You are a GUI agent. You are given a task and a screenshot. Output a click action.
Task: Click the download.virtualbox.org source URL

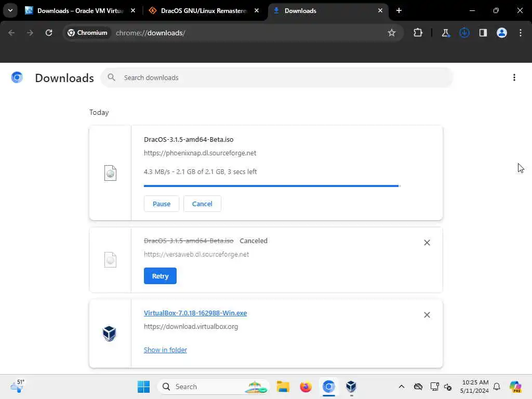tap(191, 327)
